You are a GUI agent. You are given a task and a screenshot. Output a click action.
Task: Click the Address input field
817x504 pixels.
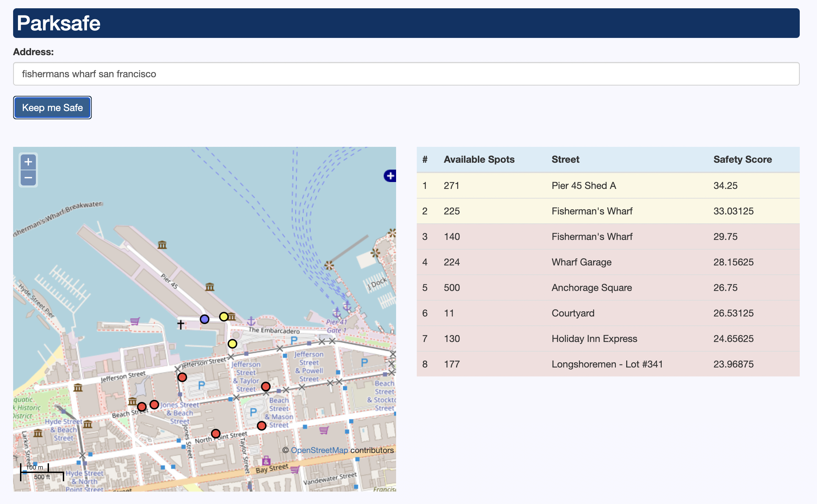[x=406, y=74]
